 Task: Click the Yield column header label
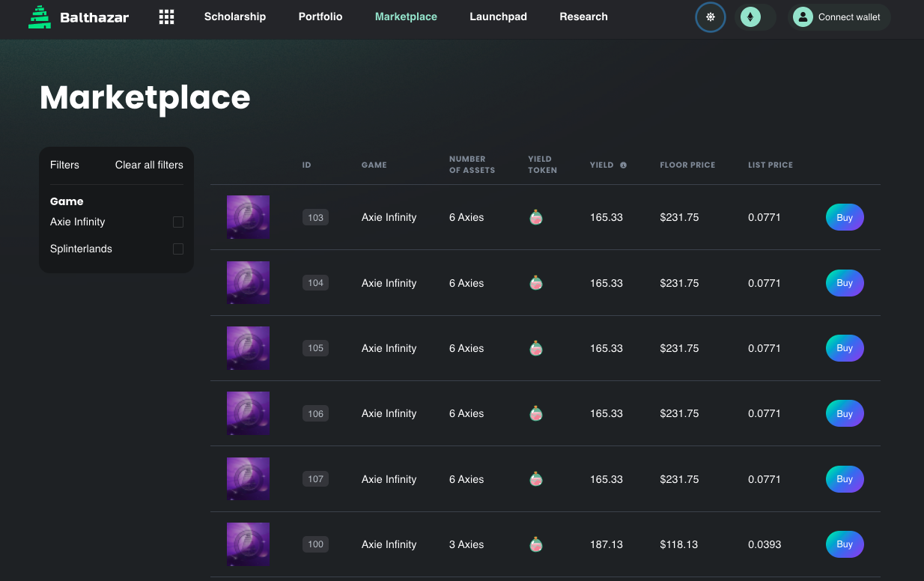click(602, 165)
